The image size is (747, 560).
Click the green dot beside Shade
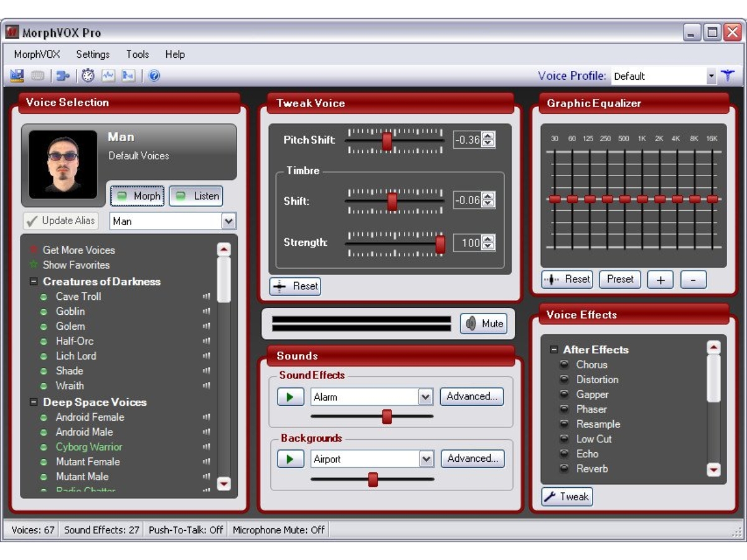44,371
